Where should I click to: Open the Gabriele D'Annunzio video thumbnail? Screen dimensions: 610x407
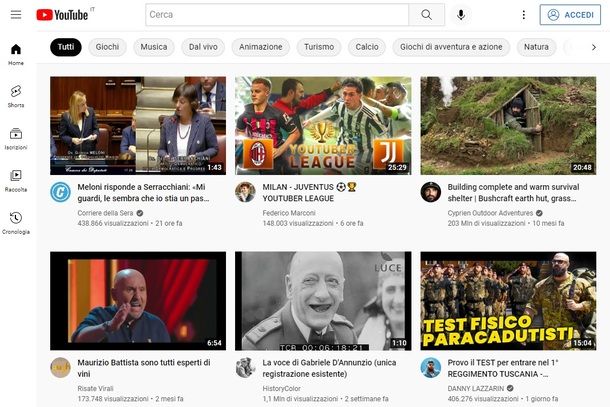coord(323,301)
